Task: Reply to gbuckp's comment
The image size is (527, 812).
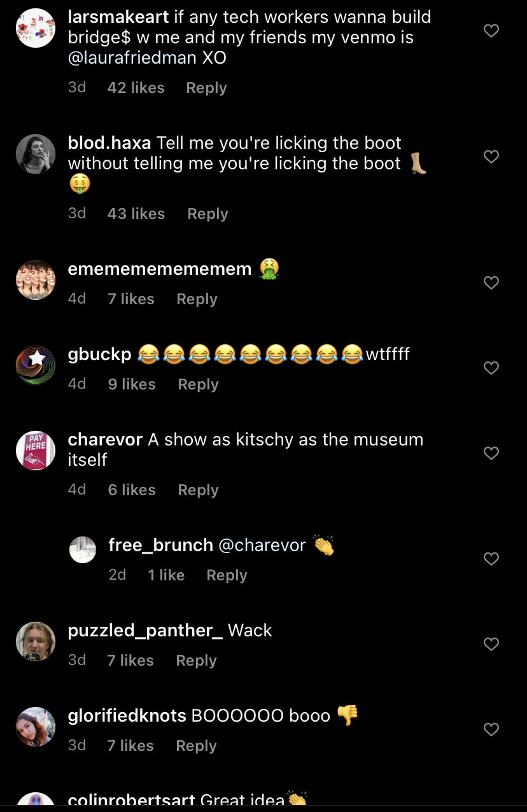Action: click(x=198, y=384)
